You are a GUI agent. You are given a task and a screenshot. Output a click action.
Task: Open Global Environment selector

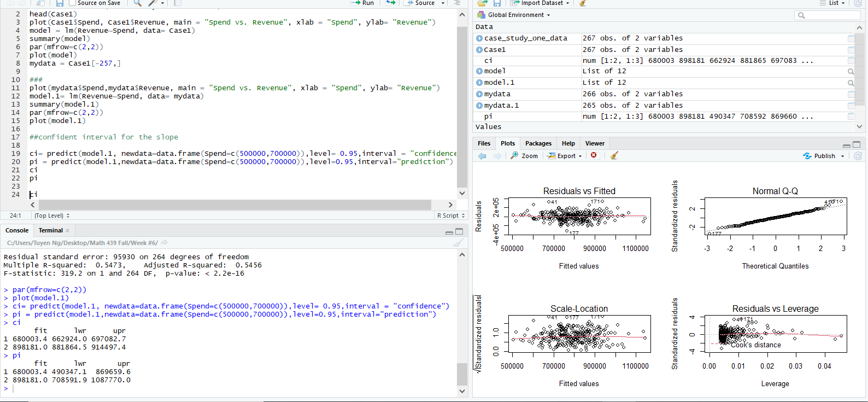514,15
